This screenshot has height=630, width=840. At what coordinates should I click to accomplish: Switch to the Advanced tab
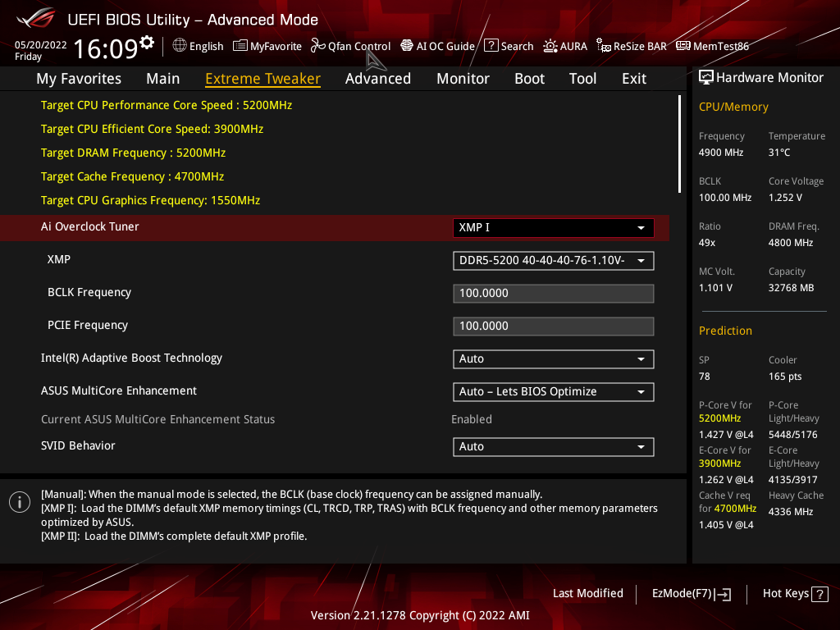pyautogui.click(x=377, y=79)
